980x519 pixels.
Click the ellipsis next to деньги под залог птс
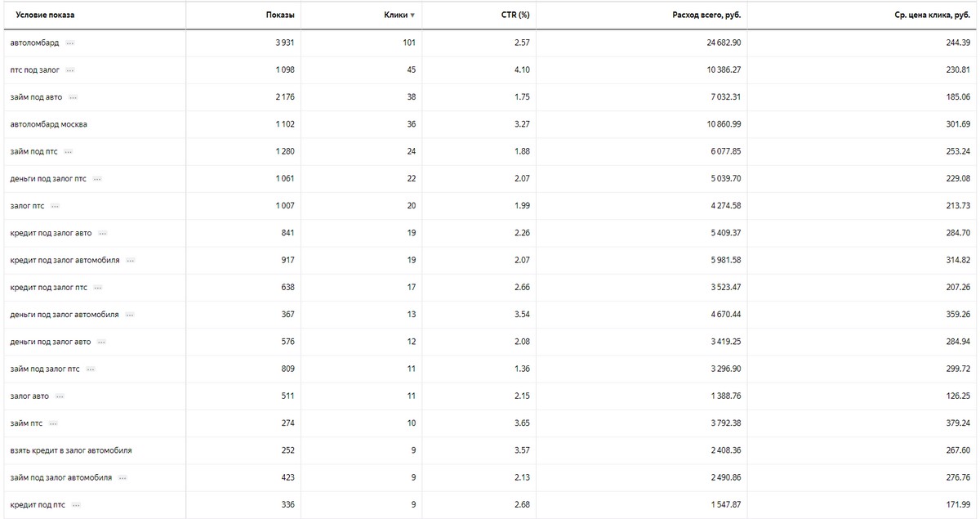97,179
